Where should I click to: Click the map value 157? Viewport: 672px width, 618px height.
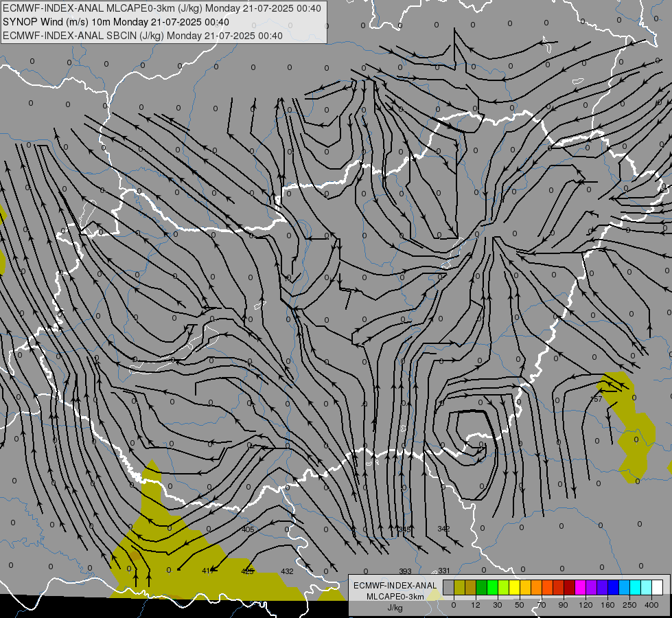pos(596,399)
